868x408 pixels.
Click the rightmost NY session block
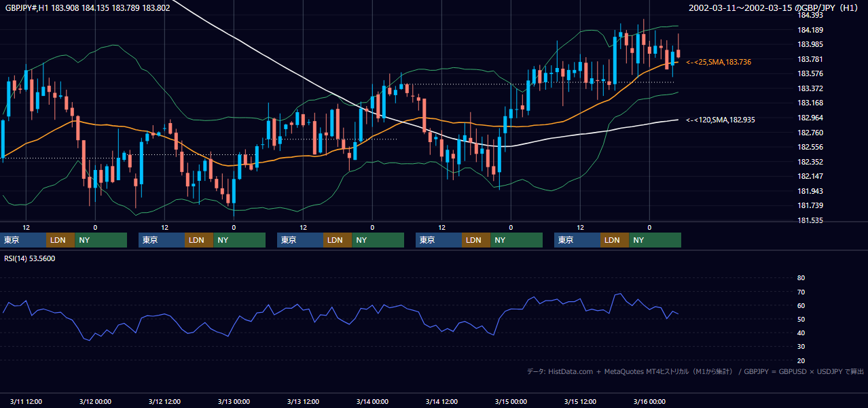[655, 240]
